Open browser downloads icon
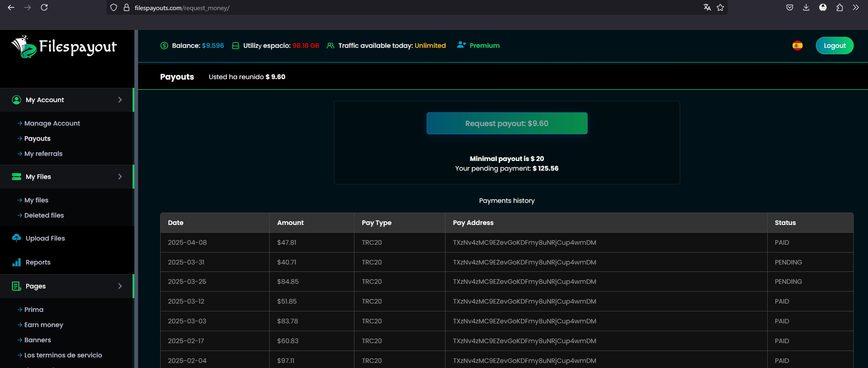The height and width of the screenshot is (368, 868). pos(806,7)
